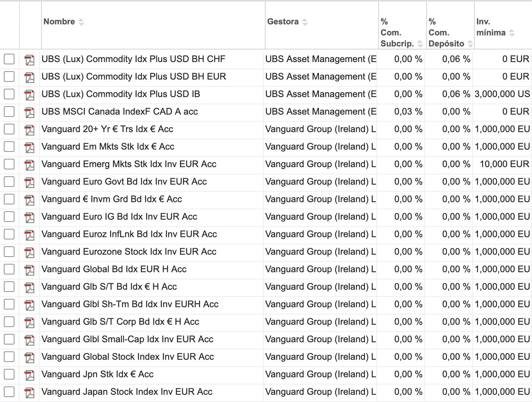The width and height of the screenshot is (532, 402).
Task: Open PDF for Vanguard Glb S/T Corp Bd Idx
Action: coord(29,322)
